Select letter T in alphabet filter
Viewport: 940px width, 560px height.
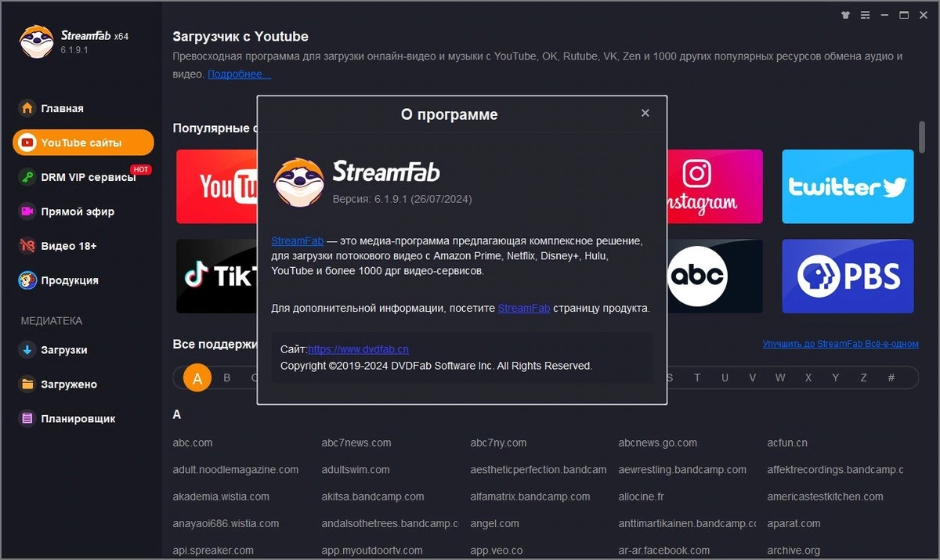[697, 378]
